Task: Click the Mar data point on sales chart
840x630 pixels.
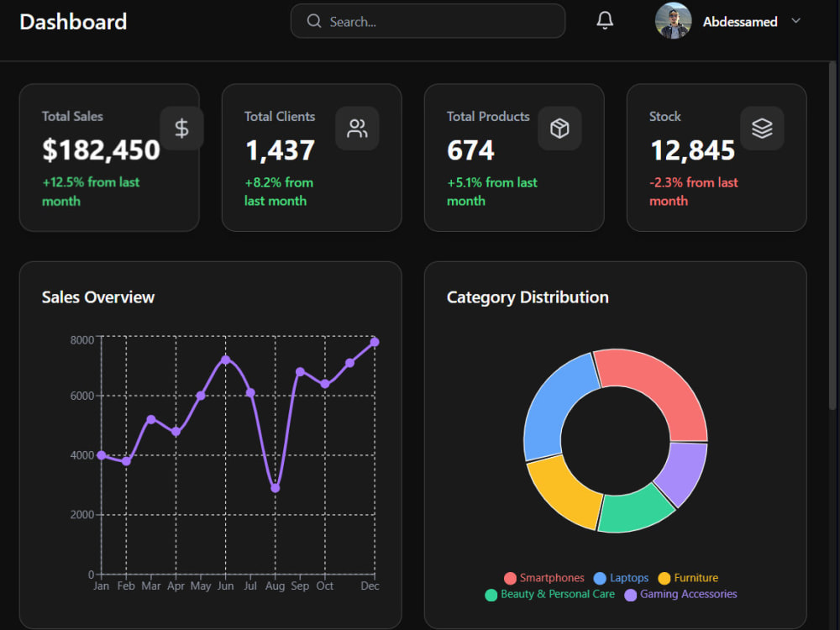Action: pyautogui.click(x=151, y=419)
